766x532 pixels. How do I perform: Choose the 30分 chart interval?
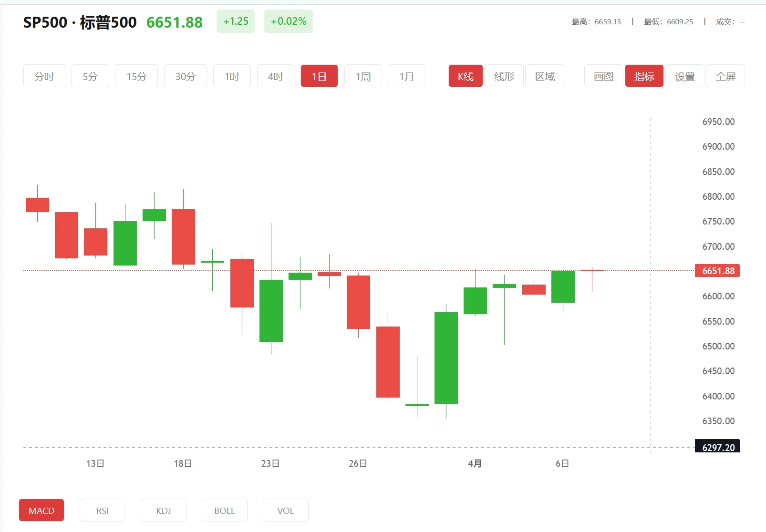pyautogui.click(x=185, y=76)
